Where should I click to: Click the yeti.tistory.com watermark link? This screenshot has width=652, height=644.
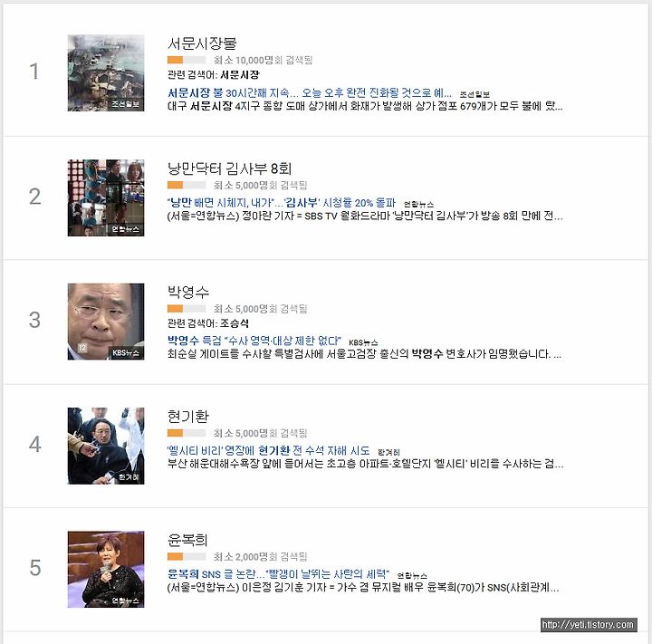[589, 624]
